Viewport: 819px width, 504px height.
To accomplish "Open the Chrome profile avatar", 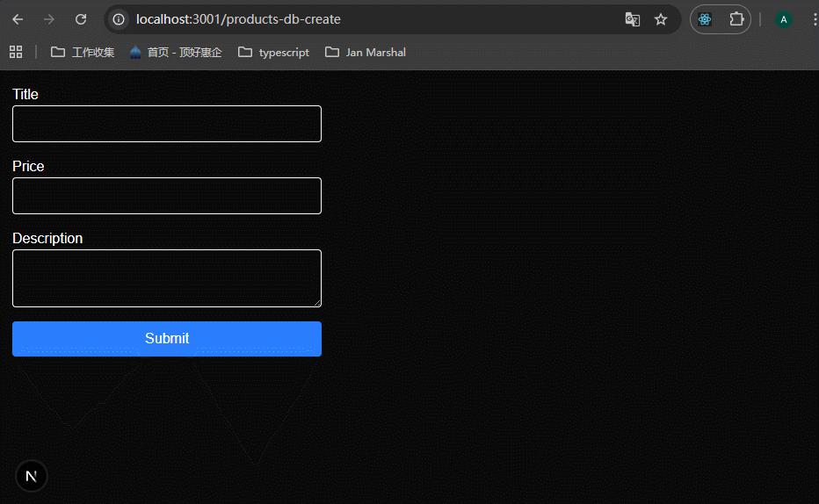I will 784,19.
